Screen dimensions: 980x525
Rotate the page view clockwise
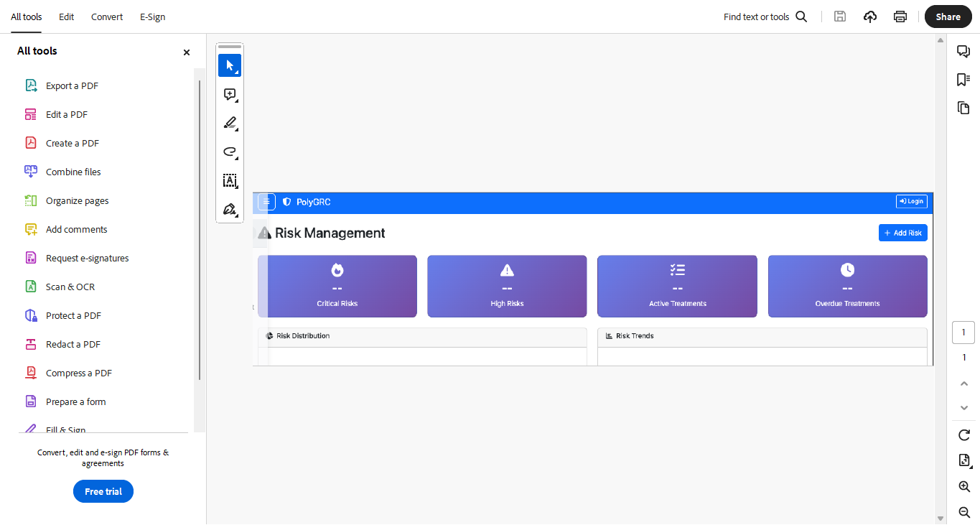point(964,435)
